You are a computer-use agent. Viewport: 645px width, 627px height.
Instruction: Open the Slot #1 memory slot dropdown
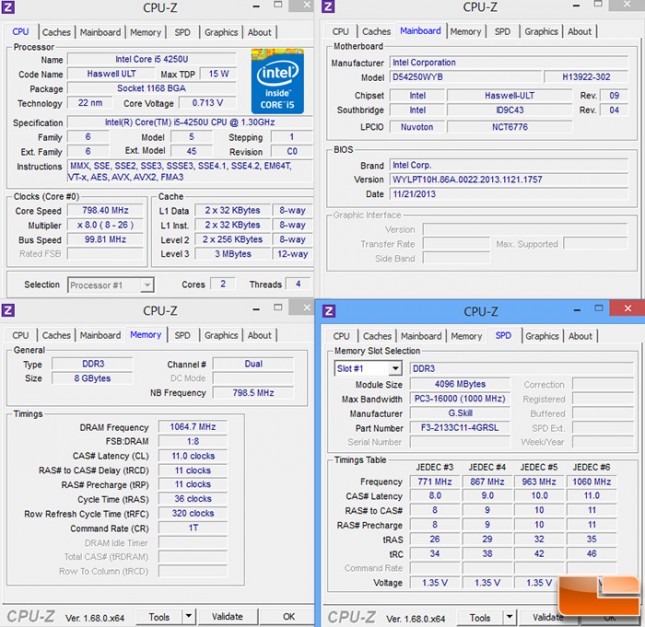pos(395,368)
